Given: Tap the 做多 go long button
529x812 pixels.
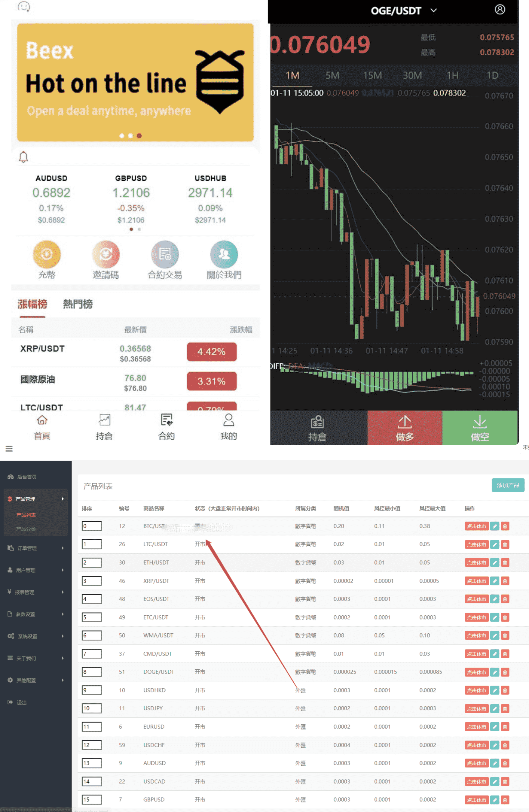Looking at the screenshot, I should (x=405, y=428).
